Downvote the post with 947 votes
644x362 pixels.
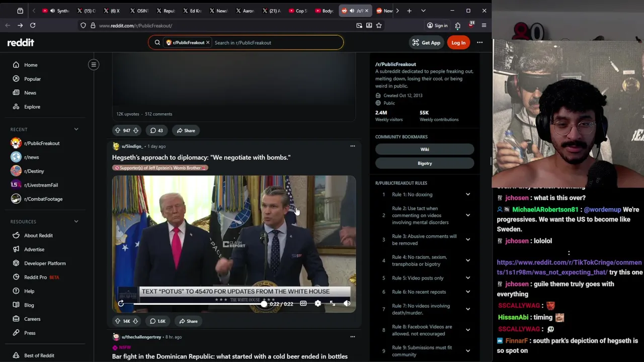click(136, 130)
